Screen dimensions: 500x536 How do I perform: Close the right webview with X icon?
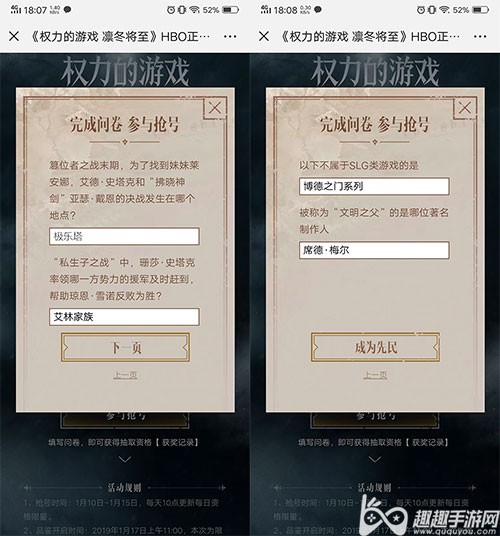tap(264, 36)
